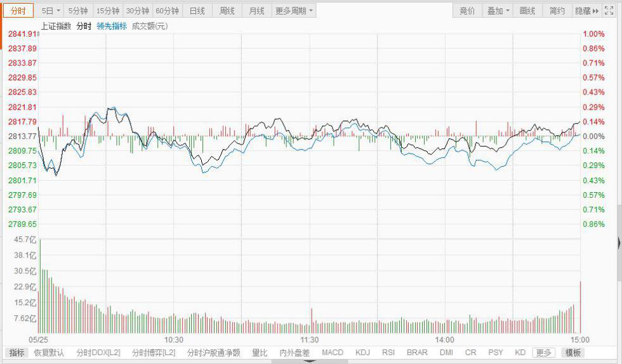Switch to 周线 chart
The height and width of the screenshot is (364, 622).
point(227,11)
